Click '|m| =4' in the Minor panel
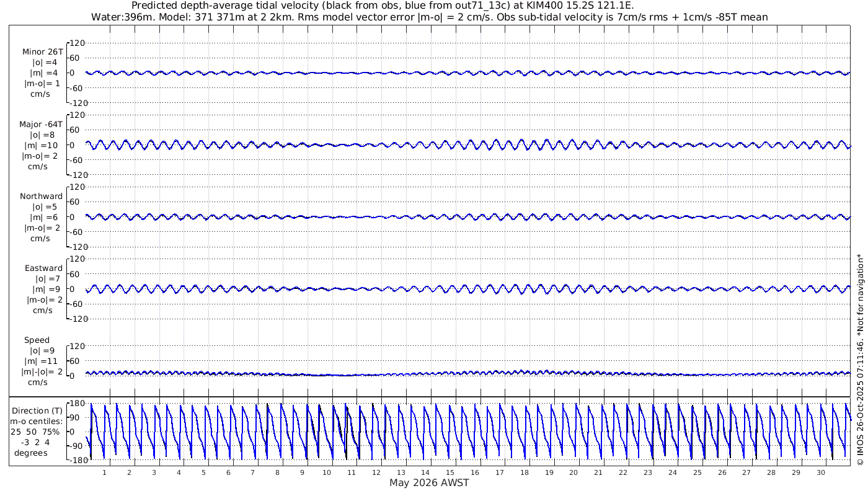The image size is (868, 496). (45, 73)
